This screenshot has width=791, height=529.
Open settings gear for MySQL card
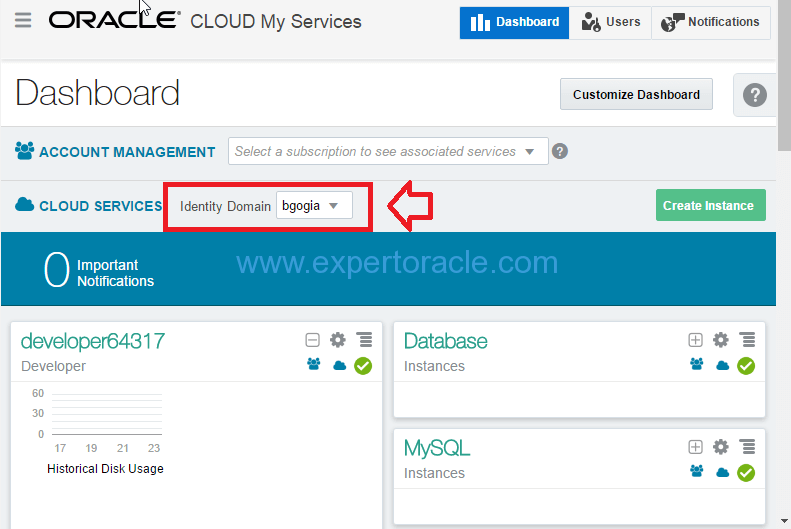tap(721, 447)
